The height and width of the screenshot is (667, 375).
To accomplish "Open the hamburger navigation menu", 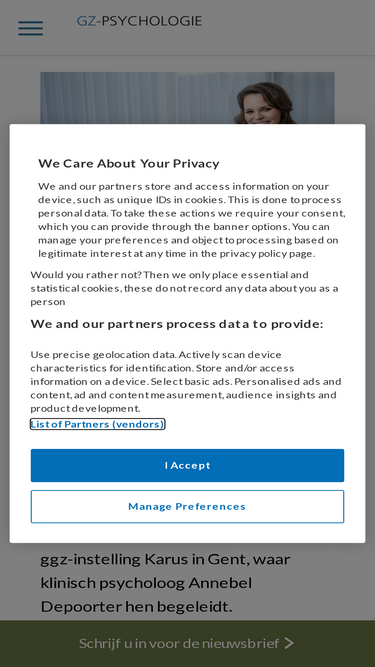I will coord(30,28).
